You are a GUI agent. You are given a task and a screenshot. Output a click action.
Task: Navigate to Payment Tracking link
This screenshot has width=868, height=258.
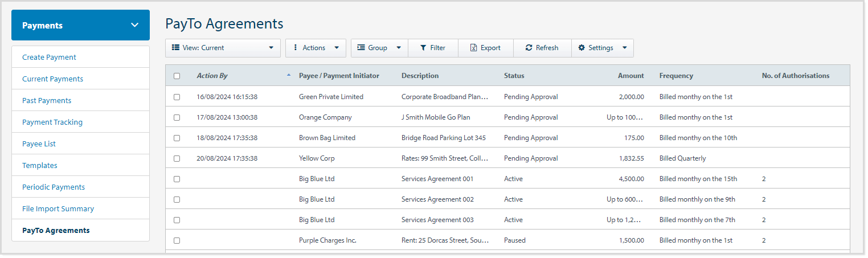52,122
